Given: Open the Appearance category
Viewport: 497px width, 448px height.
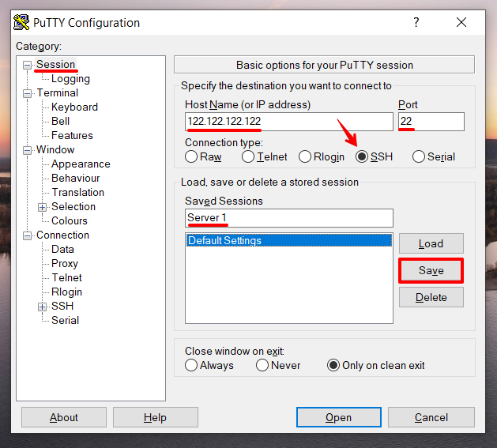Looking at the screenshot, I should [x=81, y=164].
